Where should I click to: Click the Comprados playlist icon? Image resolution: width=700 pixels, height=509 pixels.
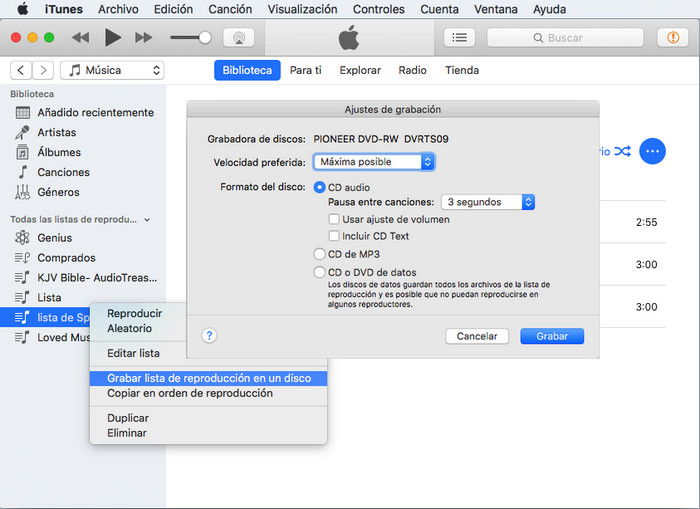pyautogui.click(x=22, y=258)
